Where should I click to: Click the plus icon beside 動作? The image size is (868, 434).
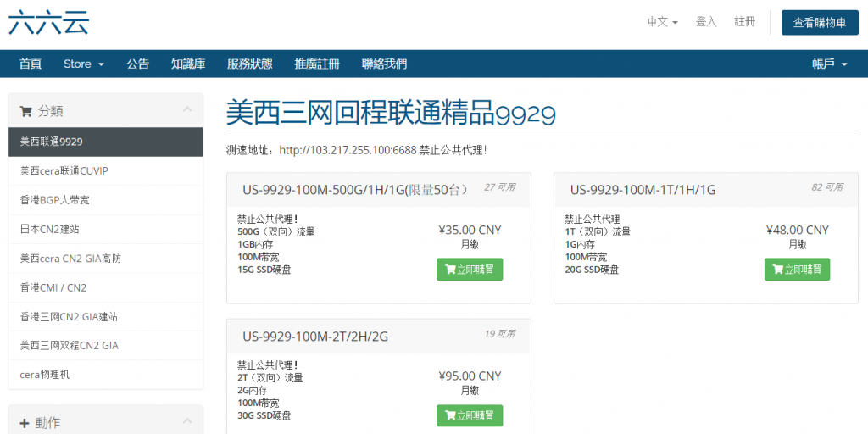click(25, 424)
